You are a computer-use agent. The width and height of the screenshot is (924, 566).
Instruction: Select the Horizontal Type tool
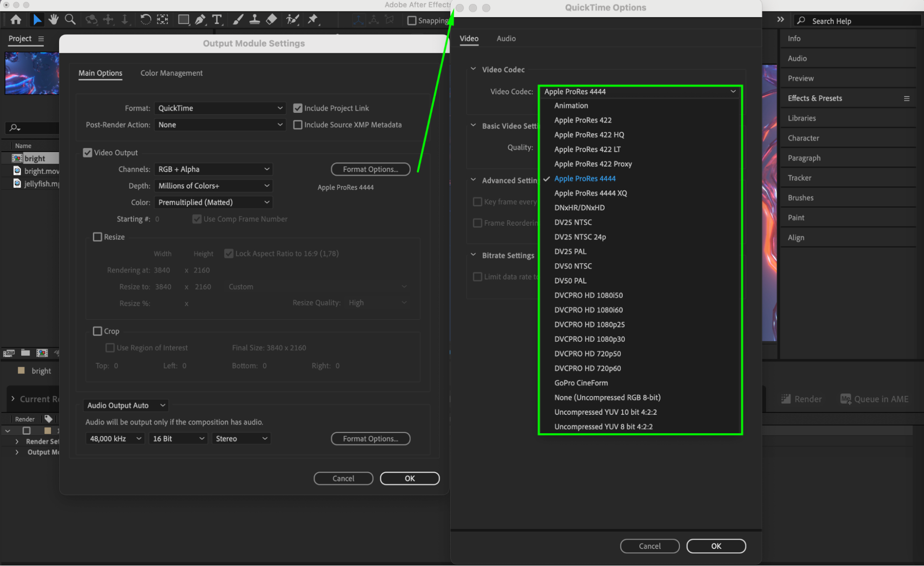point(216,19)
